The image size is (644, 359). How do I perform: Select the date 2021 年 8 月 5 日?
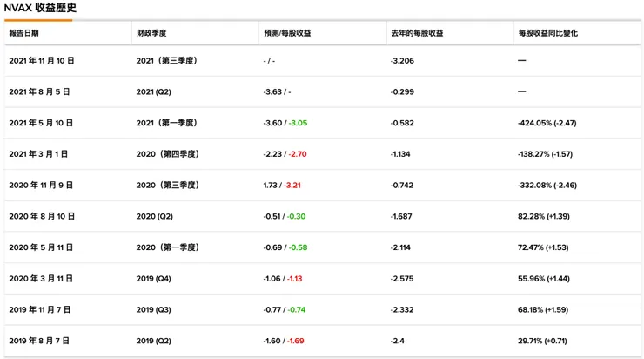[39, 92]
